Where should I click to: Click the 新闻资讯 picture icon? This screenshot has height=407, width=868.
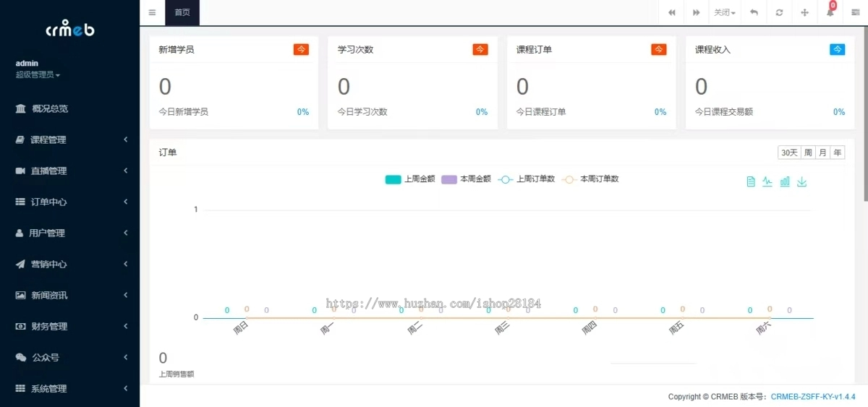[20, 295]
